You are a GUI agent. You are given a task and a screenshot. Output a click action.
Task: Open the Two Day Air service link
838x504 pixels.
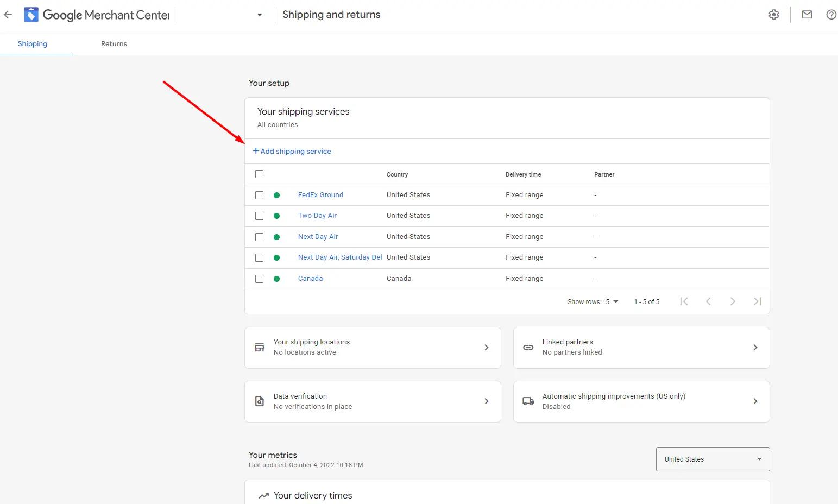(x=317, y=216)
